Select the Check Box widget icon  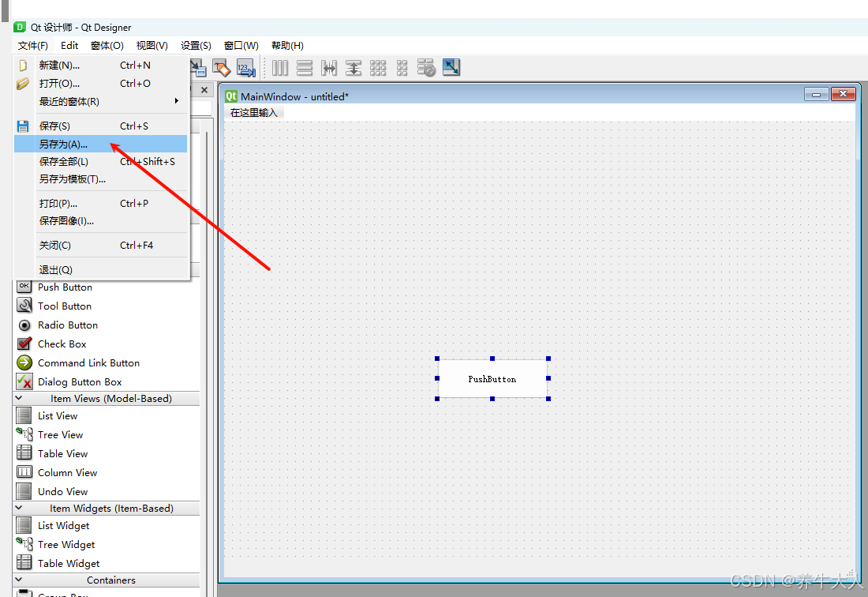24,344
